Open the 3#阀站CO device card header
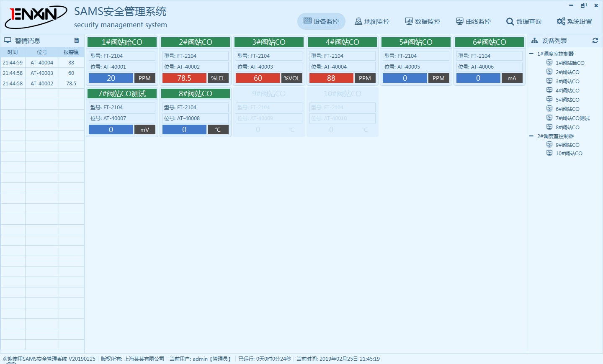 click(x=269, y=42)
